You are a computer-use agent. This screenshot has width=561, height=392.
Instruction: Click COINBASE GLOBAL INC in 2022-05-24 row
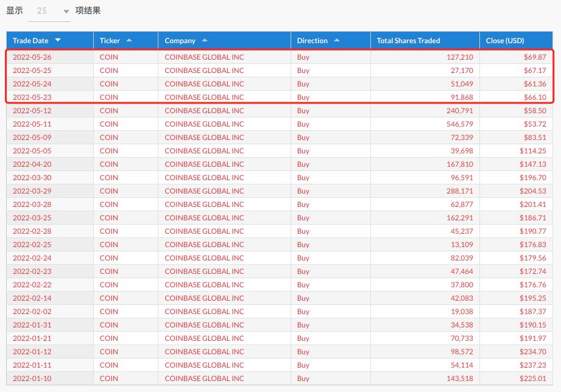point(204,84)
